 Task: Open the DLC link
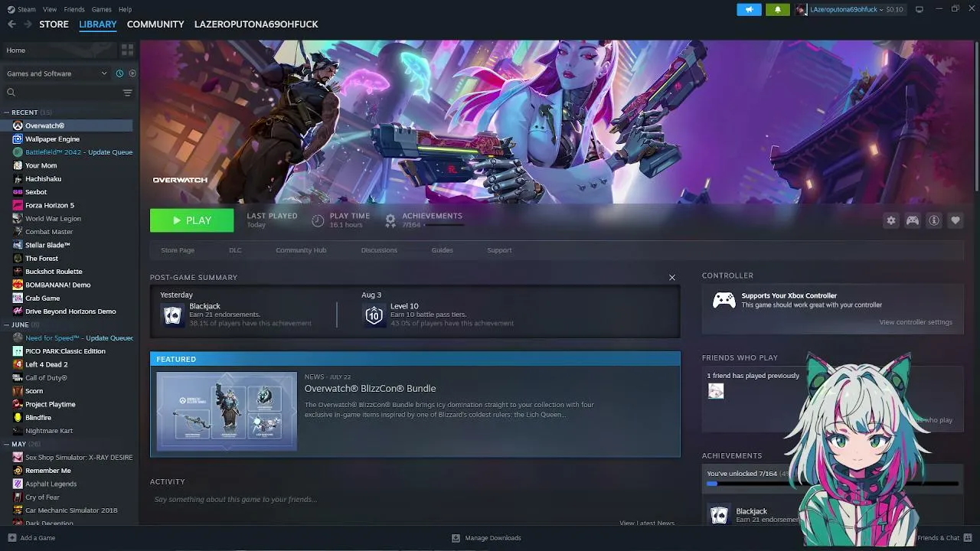[x=235, y=250]
